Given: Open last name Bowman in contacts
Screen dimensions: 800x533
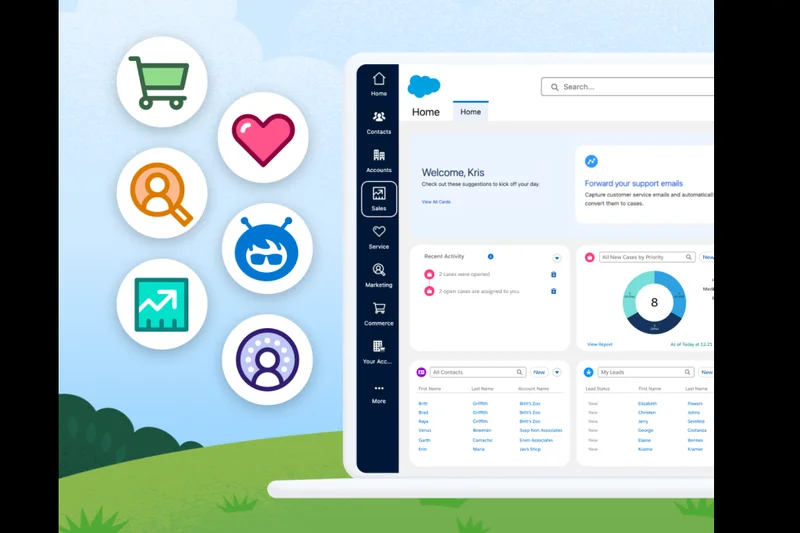Looking at the screenshot, I should click(482, 430).
